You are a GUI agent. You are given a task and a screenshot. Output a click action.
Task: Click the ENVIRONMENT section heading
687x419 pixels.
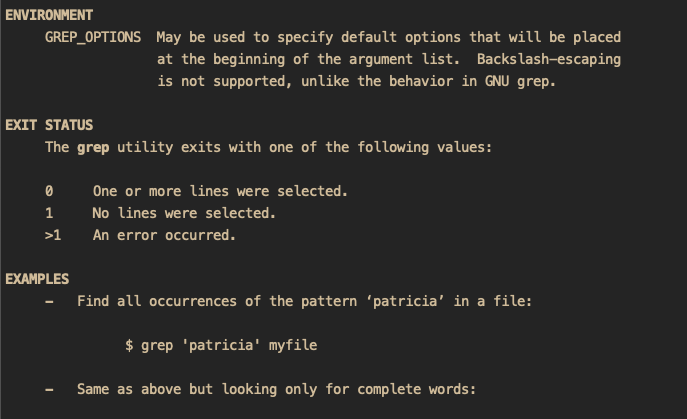coord(49,15)
